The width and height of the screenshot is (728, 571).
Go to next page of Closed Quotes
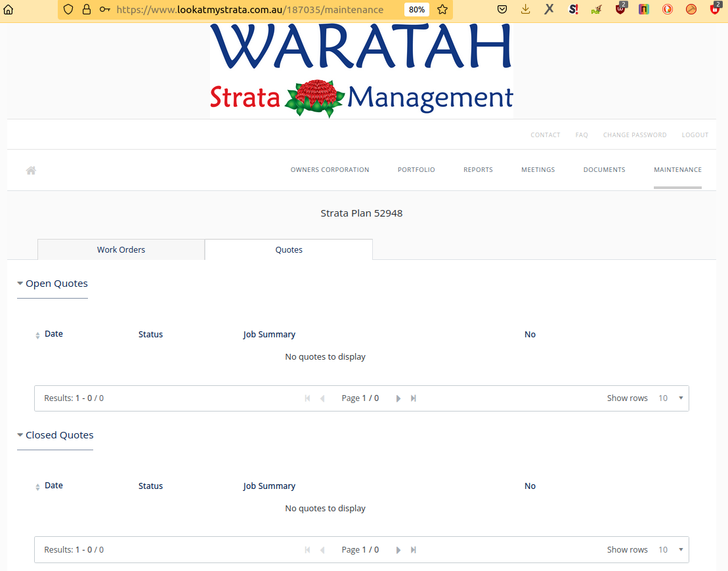pyautogui.click(x=398, y=550)
